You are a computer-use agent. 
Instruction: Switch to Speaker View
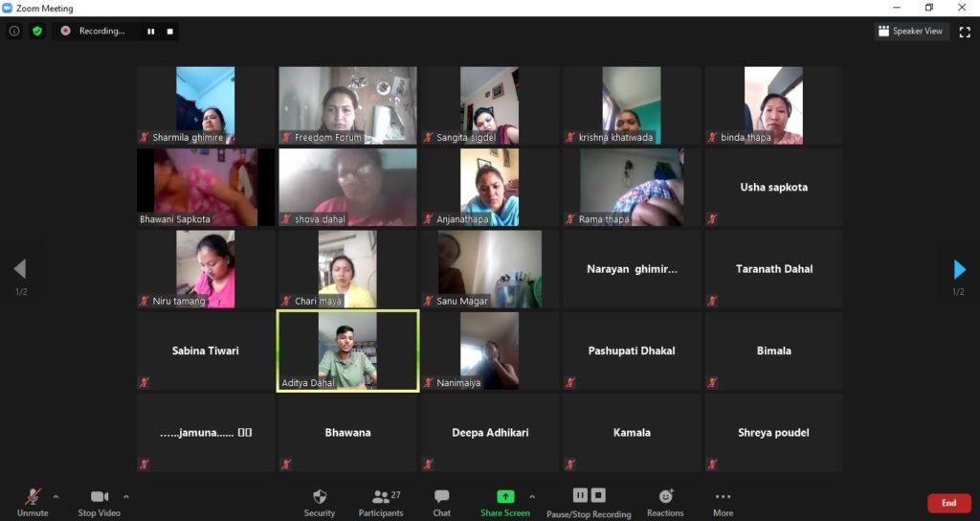click(x=911, y=31)
